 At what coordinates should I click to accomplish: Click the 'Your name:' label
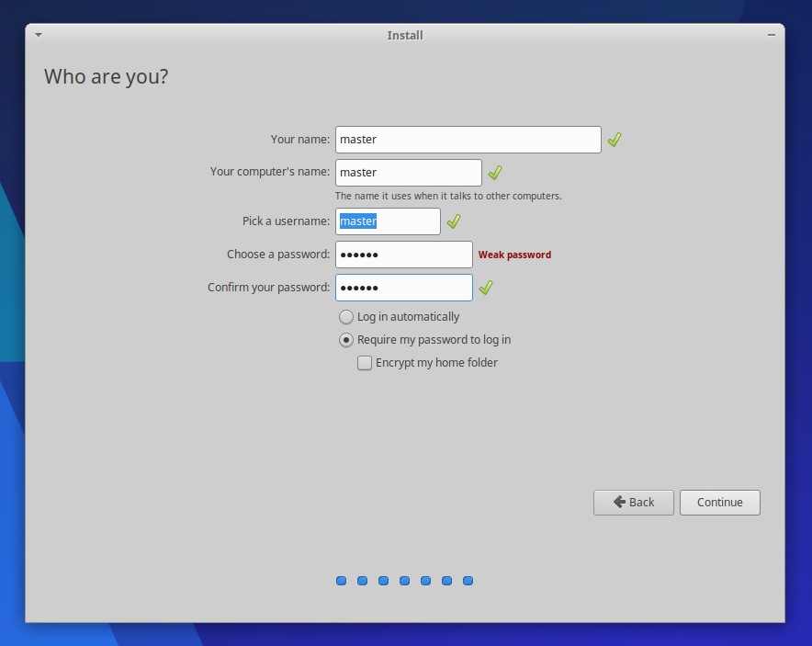pos(300,140)
